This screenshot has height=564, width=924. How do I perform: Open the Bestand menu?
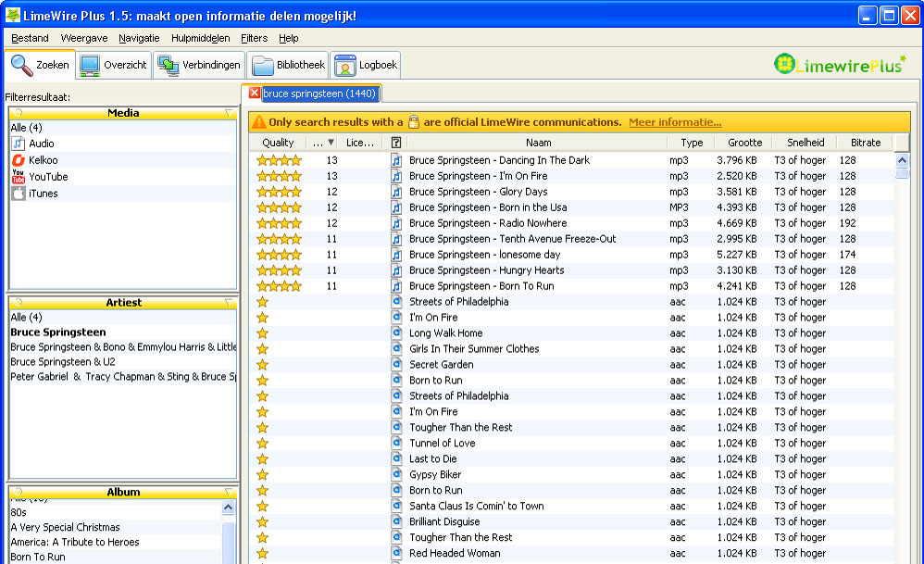point(30,38)
